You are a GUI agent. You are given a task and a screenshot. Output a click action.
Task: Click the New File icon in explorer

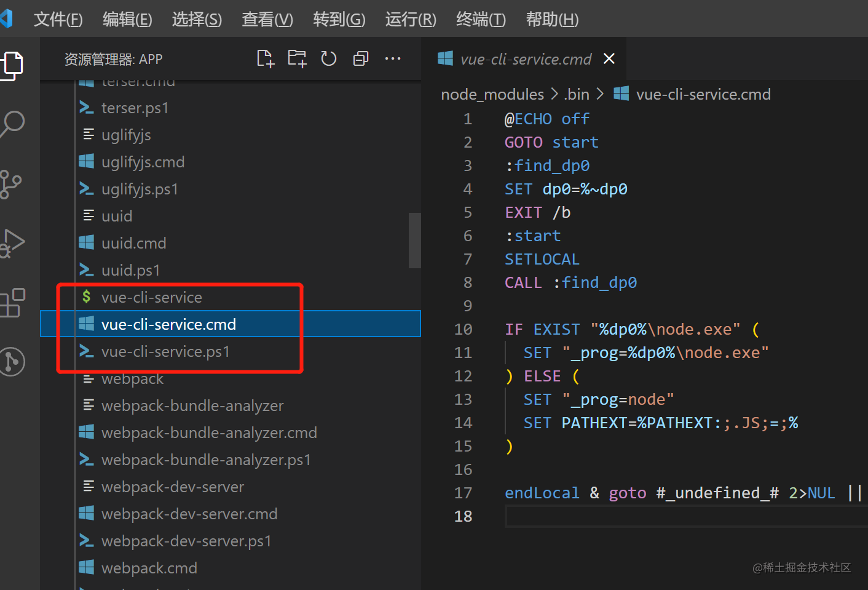point(265,59)
